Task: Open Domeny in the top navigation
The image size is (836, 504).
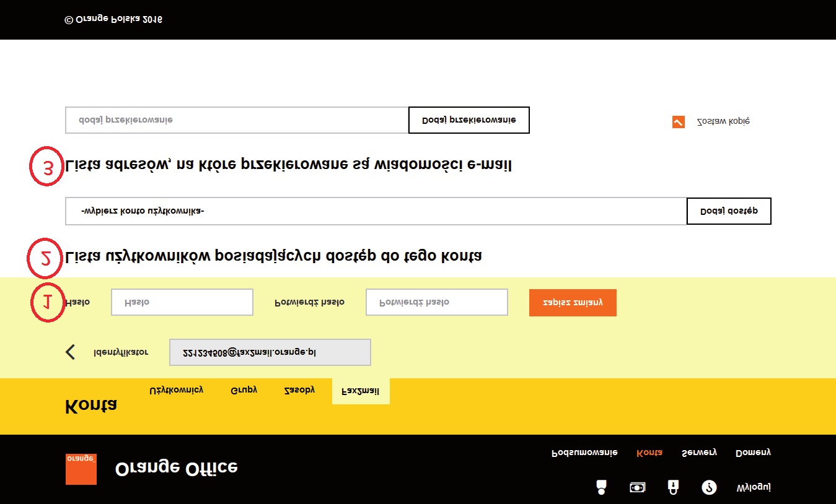Action: point(753,453)
